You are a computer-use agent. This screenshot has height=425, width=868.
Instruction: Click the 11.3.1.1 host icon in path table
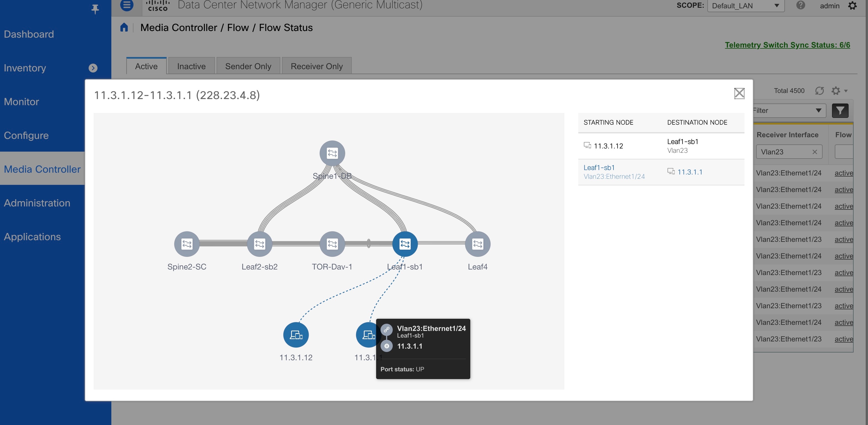coord(671,171)
